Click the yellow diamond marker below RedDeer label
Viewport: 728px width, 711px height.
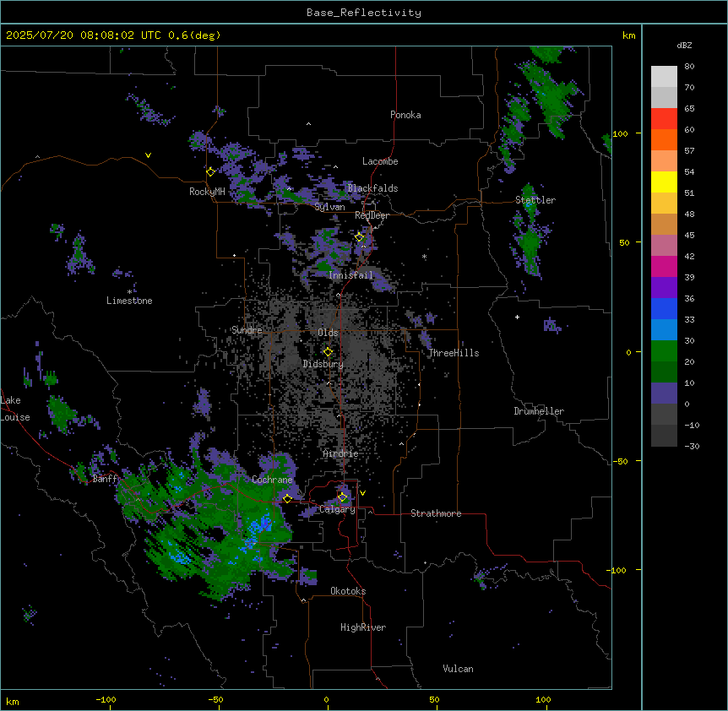coord(359,237)
